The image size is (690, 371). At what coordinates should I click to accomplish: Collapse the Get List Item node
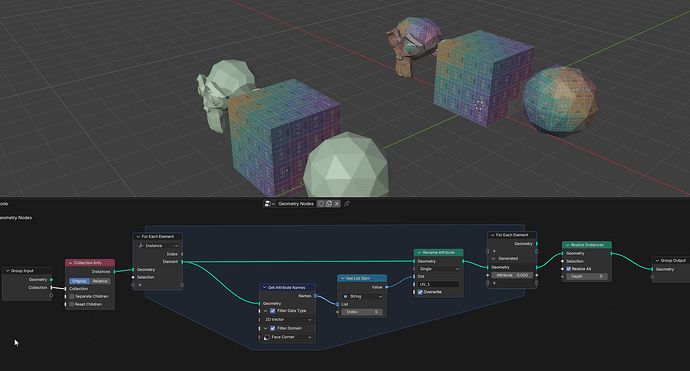(343, 279)
